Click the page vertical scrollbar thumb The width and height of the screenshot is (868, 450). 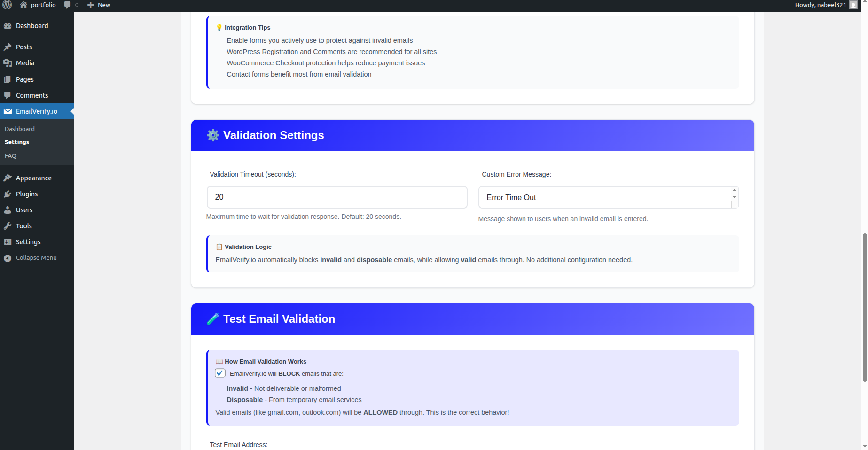865,307
